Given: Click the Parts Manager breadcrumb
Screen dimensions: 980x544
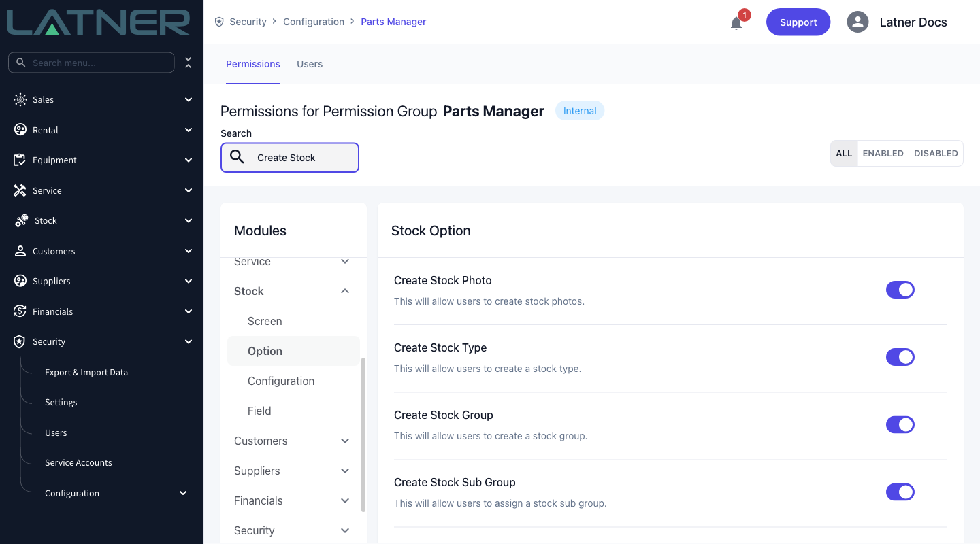Looking at the screenshot, I should [393, 22].
